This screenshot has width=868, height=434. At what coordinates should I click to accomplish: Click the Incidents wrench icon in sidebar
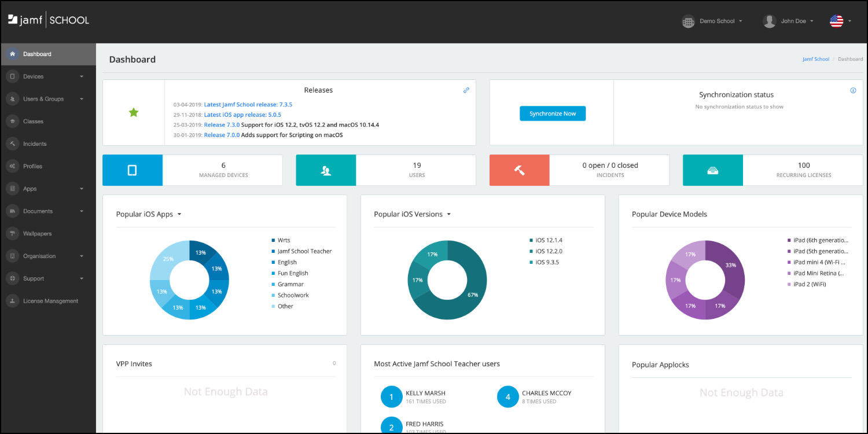click(12, 144)
